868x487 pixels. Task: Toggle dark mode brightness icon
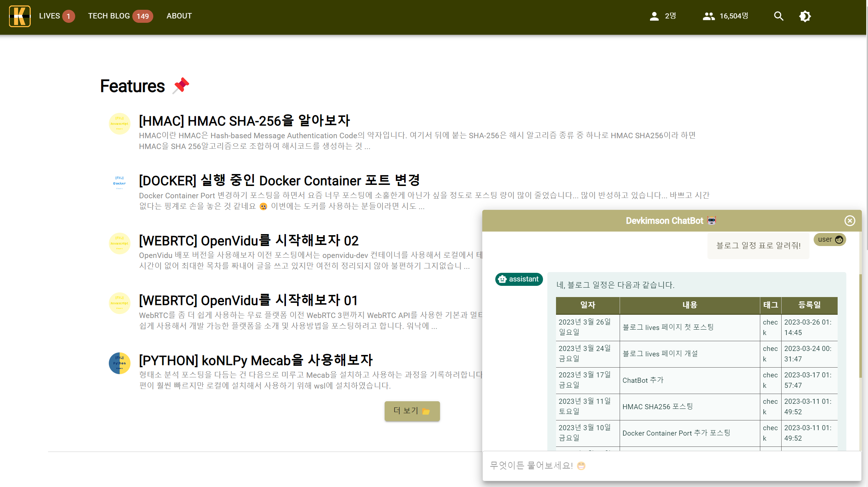click(x=805, y=16)
